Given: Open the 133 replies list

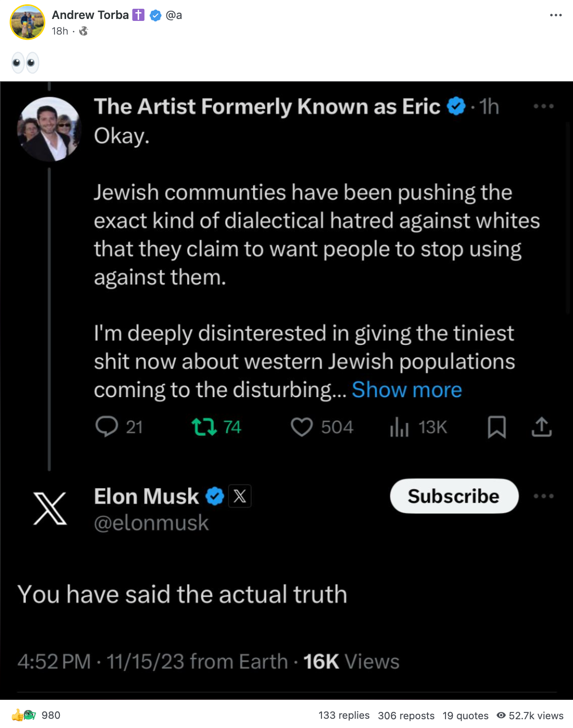Looking at the screenshot, I should tap(344, 715).
